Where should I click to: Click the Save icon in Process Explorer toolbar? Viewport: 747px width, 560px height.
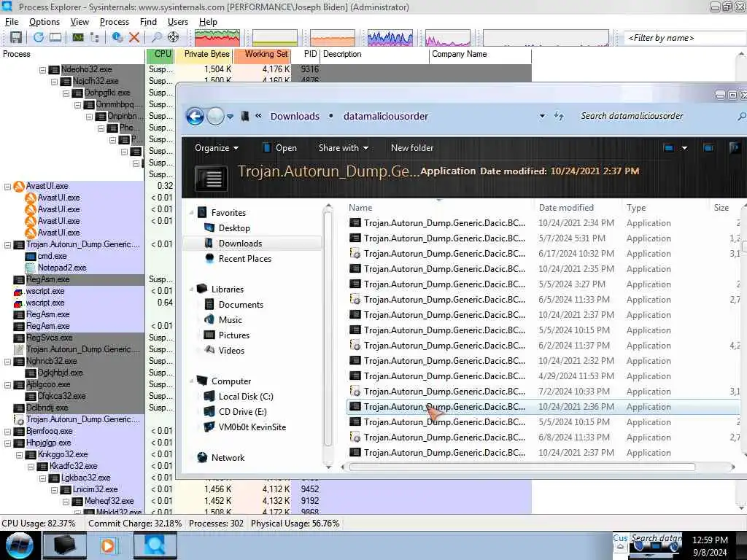click(16, 37)
